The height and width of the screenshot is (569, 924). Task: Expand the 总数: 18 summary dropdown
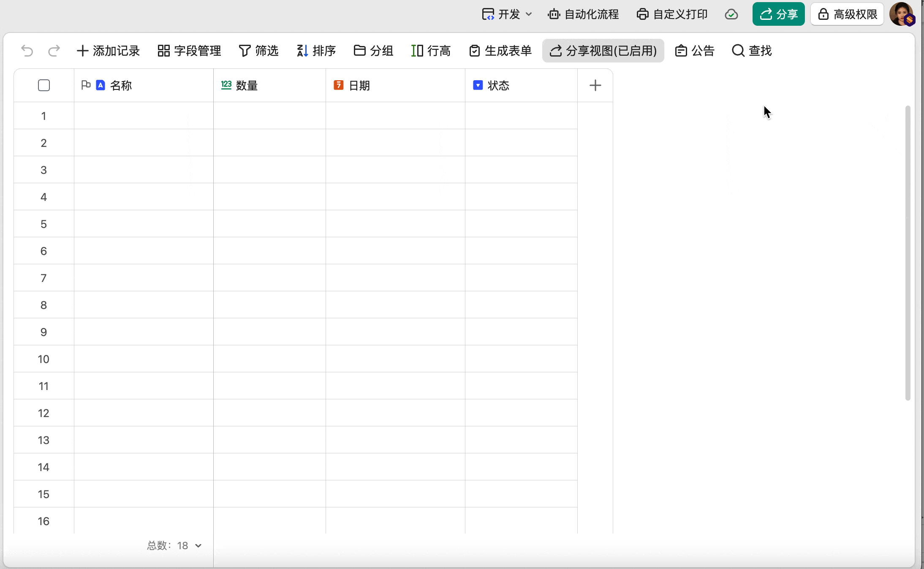(175, 545)
